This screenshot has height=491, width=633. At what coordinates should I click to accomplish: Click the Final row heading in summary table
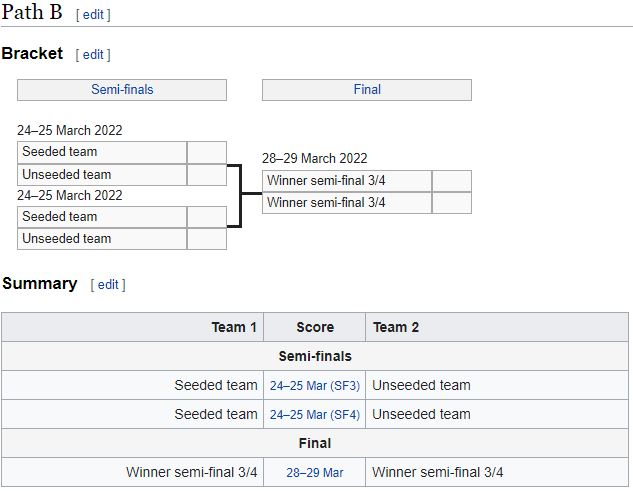click(x=315, y=443)
